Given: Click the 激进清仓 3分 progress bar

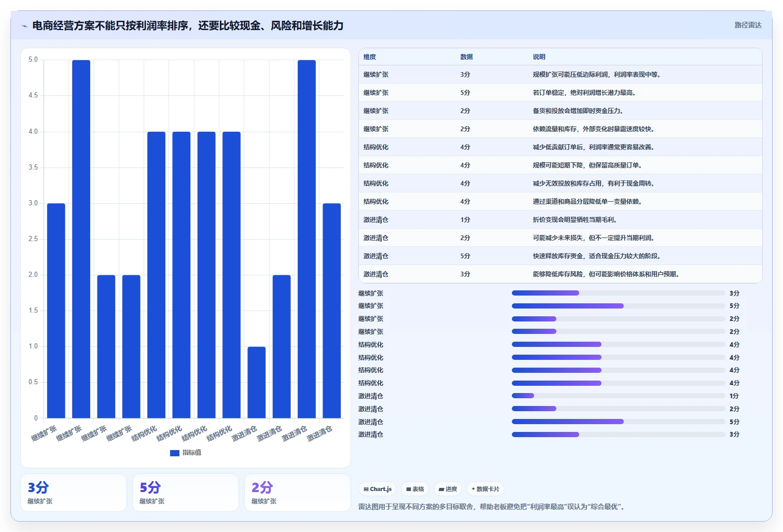Looking at the screenshot, I should pos(618,435).
